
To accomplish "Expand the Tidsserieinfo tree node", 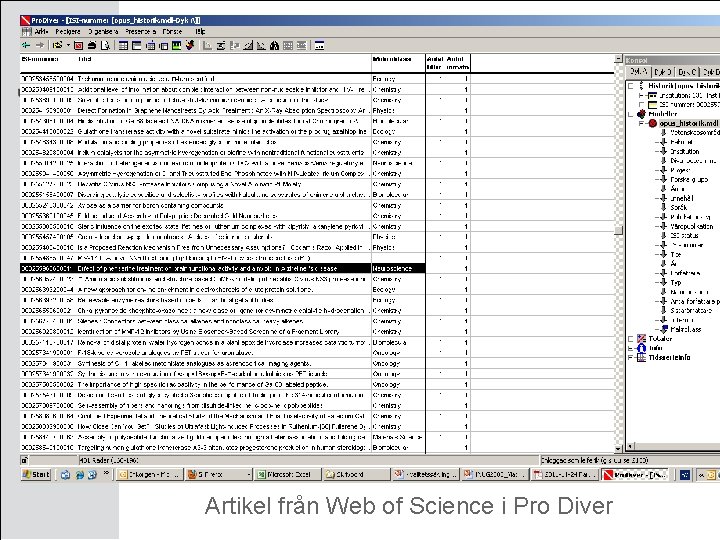I will tap(631, 358).
